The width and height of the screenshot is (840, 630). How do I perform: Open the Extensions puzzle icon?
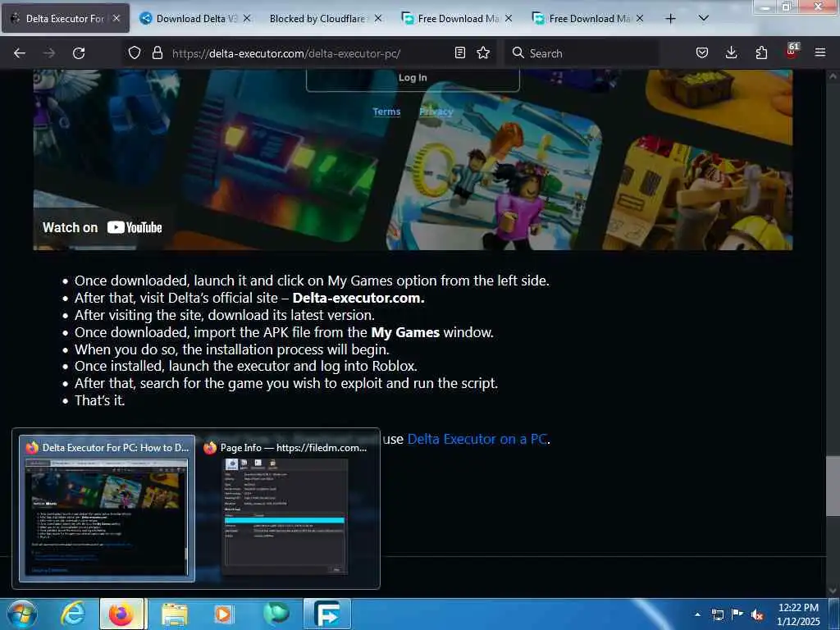coord(761,52)
